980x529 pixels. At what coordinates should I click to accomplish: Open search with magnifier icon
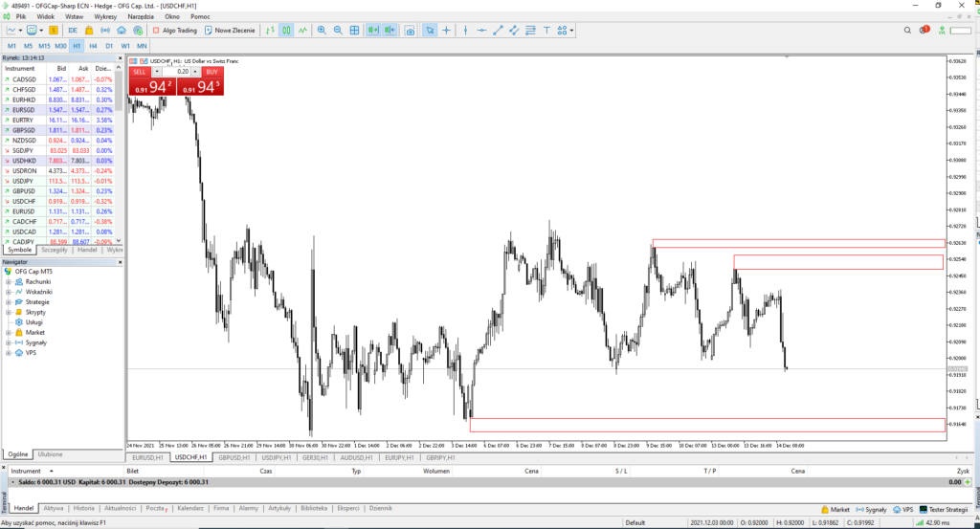click(x=908, y=31)
